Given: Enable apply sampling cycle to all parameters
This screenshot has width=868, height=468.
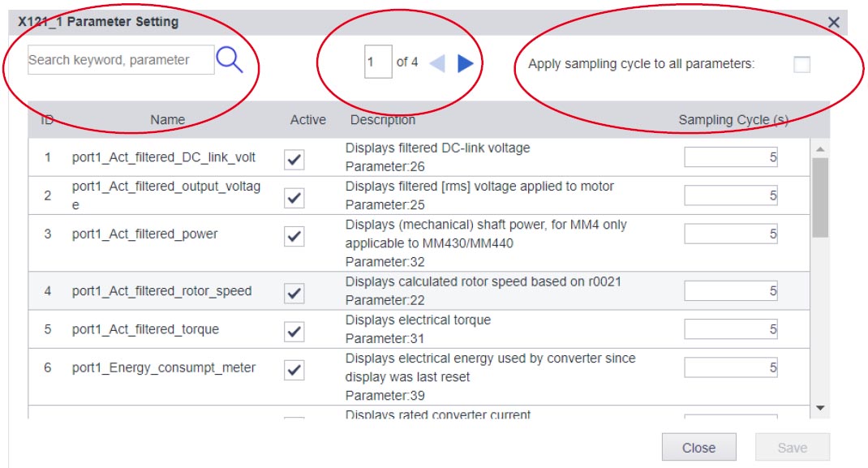Looking at the screenshot, I should point(801,64).
